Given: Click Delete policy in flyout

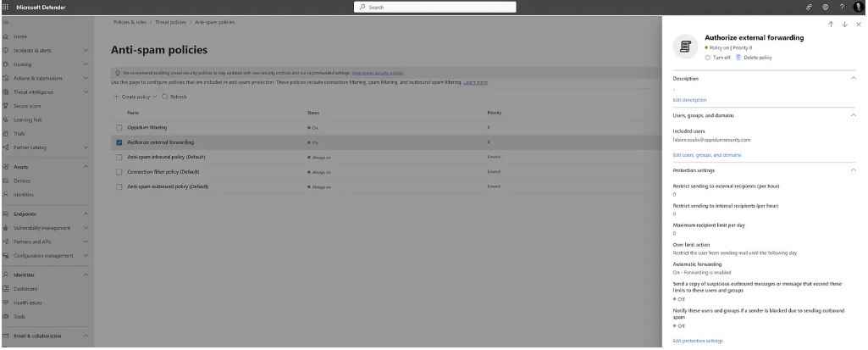Looking at the screenshot, I should [x=754, y=58].
